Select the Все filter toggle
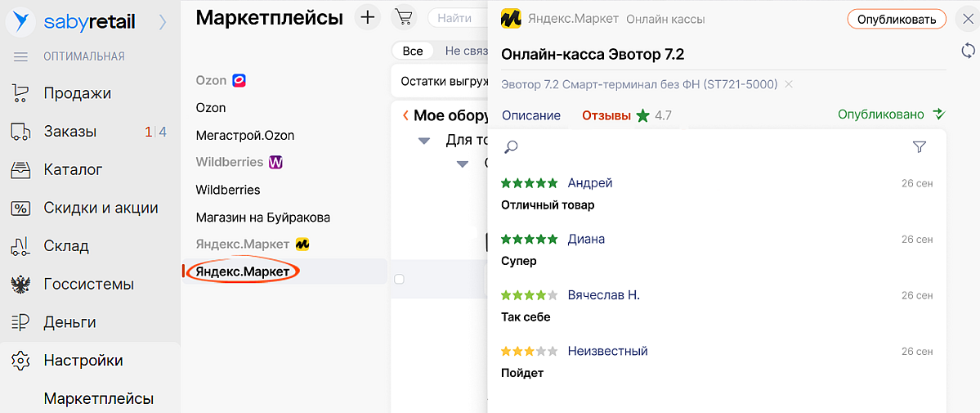This screenshot has width=980, height=413. 413,51
